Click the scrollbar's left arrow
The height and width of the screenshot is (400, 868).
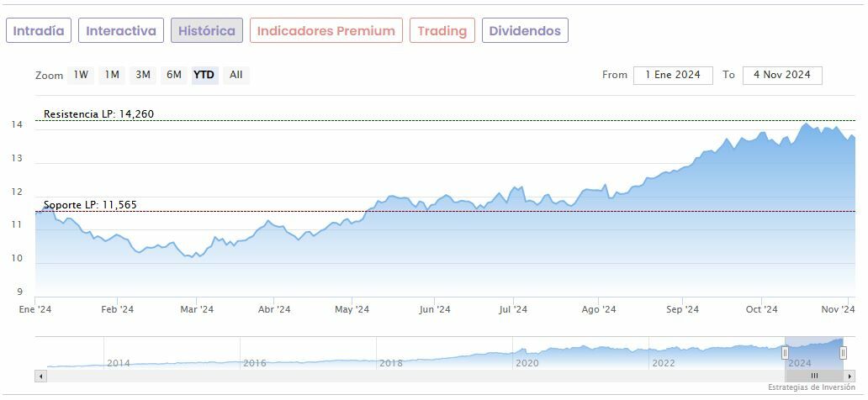click(40, 376)
